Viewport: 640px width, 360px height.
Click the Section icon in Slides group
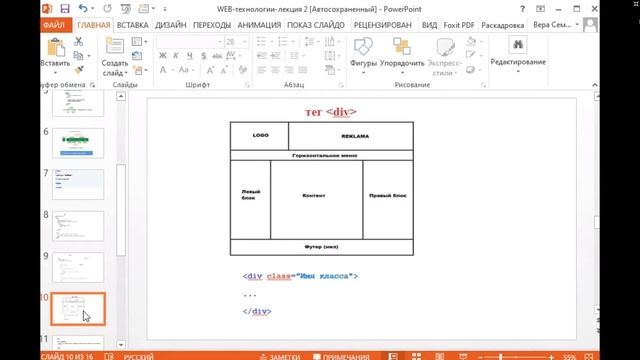[138, 70]
